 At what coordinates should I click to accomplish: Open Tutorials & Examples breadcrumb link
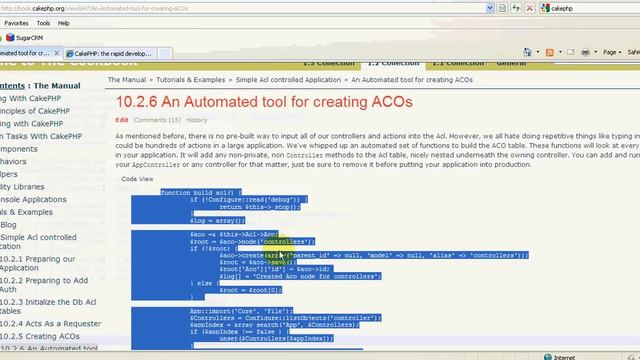pyautogui.click(x=191, y=80)
